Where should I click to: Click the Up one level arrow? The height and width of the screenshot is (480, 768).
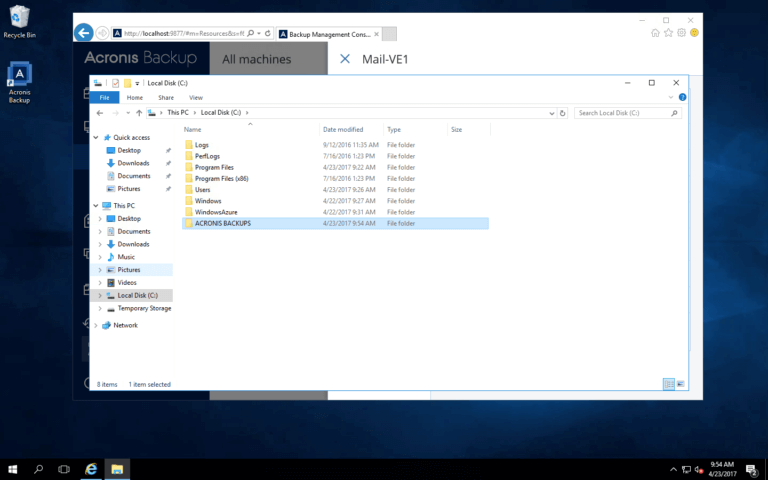[139, 113]
